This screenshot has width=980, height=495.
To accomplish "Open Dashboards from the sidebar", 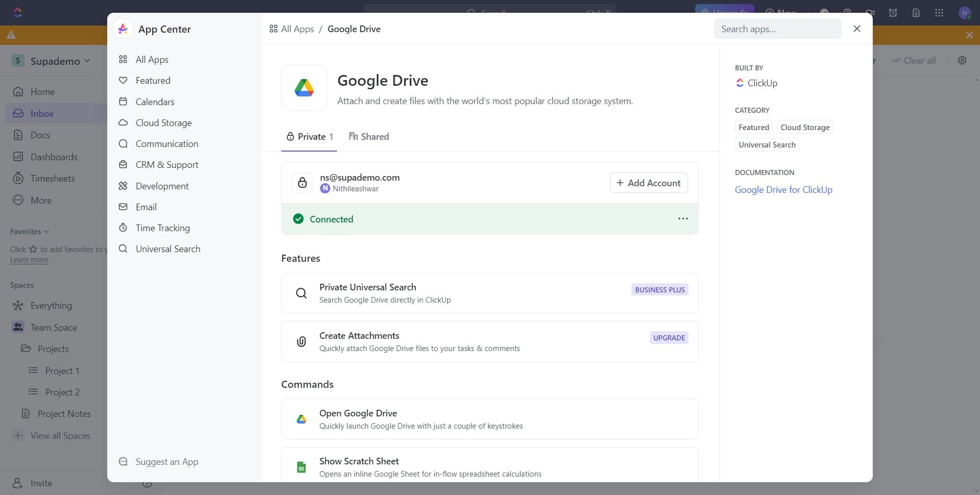I will 54,157.
